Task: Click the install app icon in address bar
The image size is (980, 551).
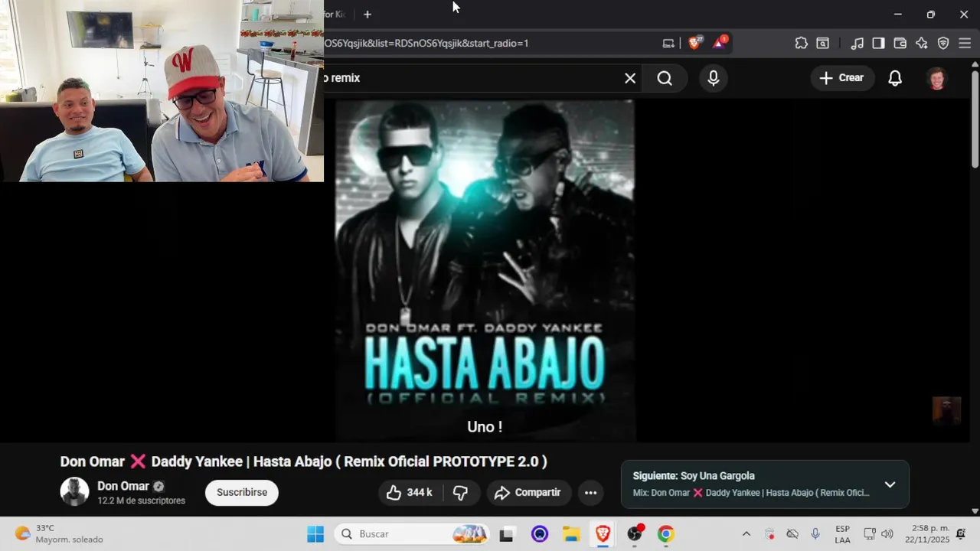Action: click(x=668, y=43)
